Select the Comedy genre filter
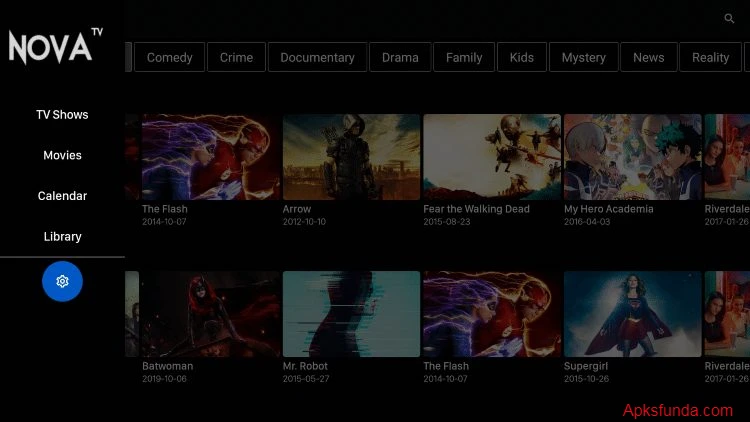 (x=169, y=57)
